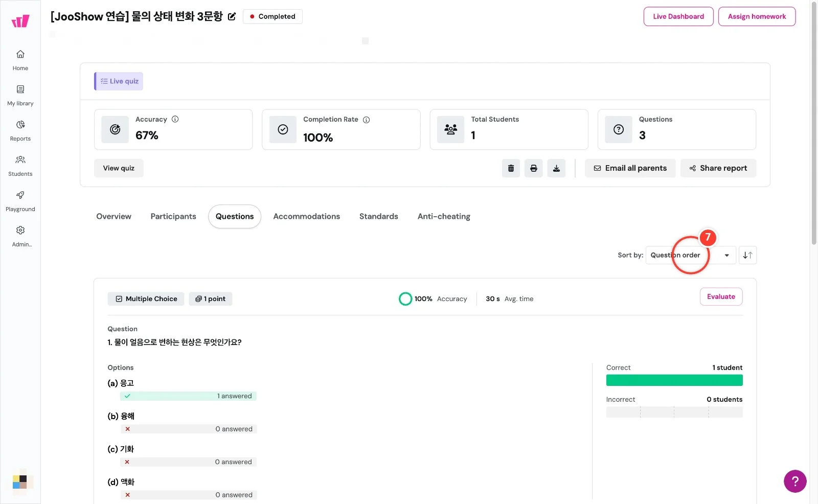Viewport: 818px width, 504px height.
Task: Open My library from the sidebar
Action: (20, 96)
